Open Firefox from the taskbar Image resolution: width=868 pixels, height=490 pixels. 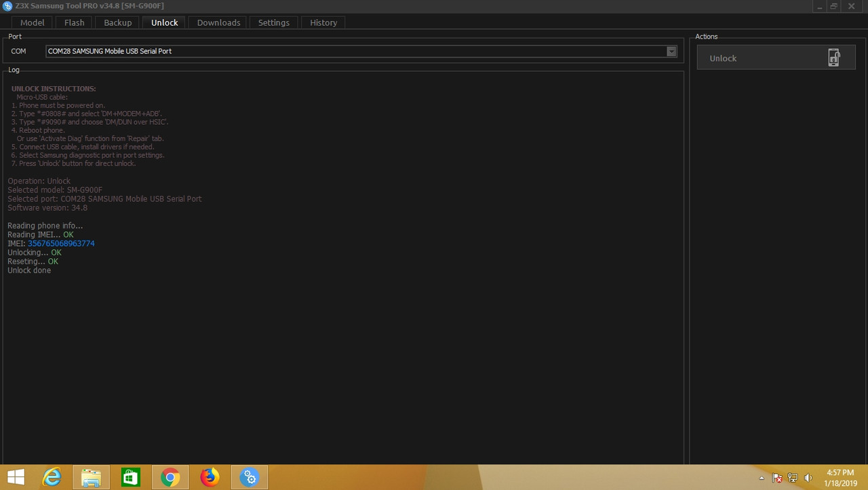point(210,477)
